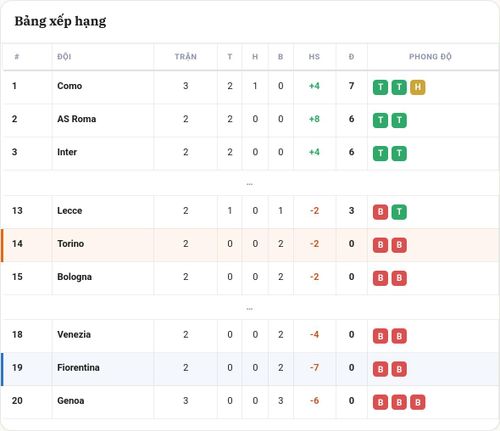Viewport: 500px width, 431px height.
Task: Select the highlighted Torino row
Action: tap(250, 245)
